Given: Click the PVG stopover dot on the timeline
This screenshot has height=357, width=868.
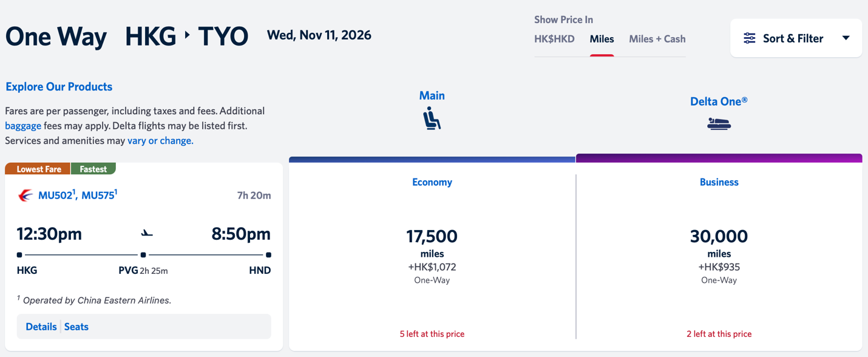Looking at the screenshot, I should tap(143, 255).
